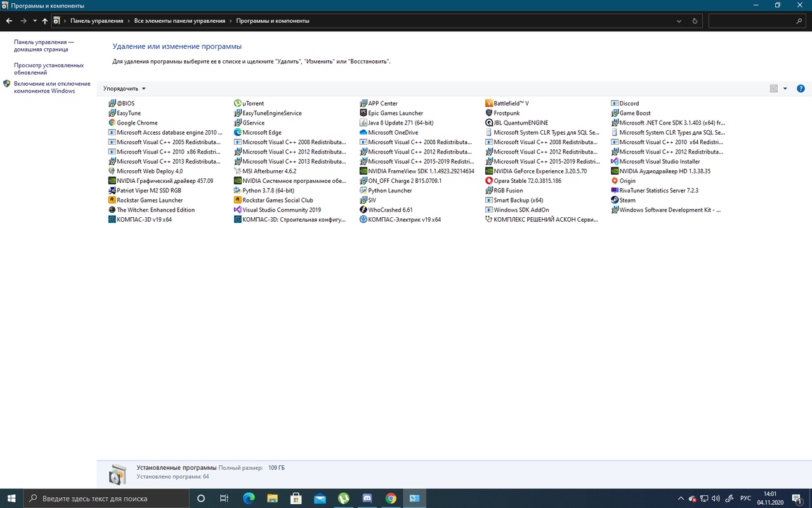Open Включение или отключение компонентов Windows
Image resolution: width=812 pixels, height=508 pixels.
[x=52, y=87]
